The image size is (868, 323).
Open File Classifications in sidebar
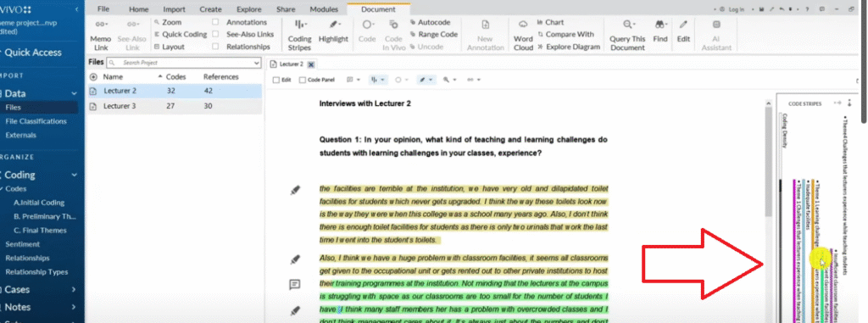(x=36, y=121)
